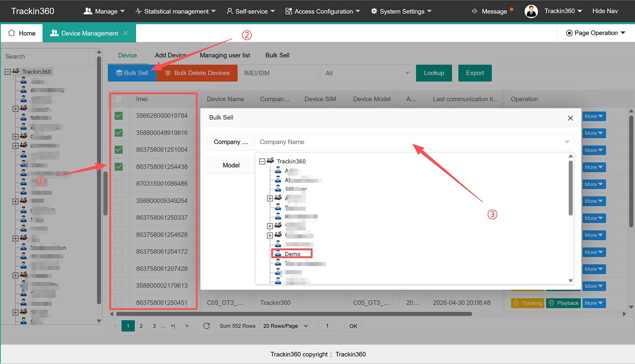
Task: Open the 20 Rows/Page selector
Action: [x=285, y=326]
